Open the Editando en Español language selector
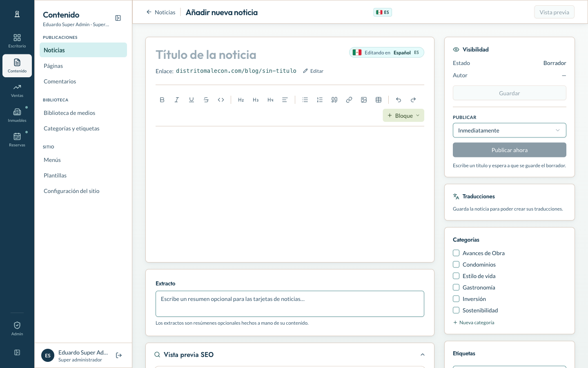This screenshot has width=588, height=368. point(387,52)
